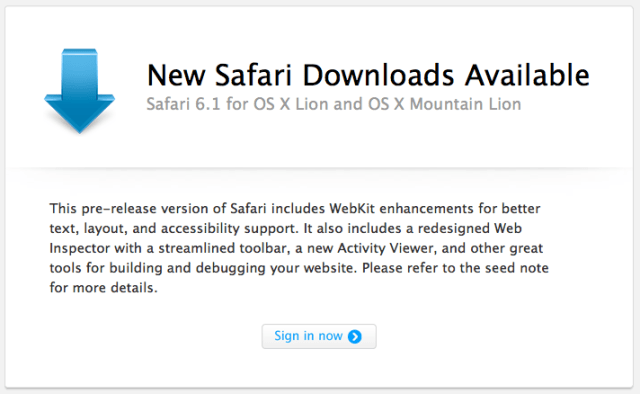Click the word "Downloads" in the heading
The width and height of the screenshot is (640, 394).
[x=378, y=75]
